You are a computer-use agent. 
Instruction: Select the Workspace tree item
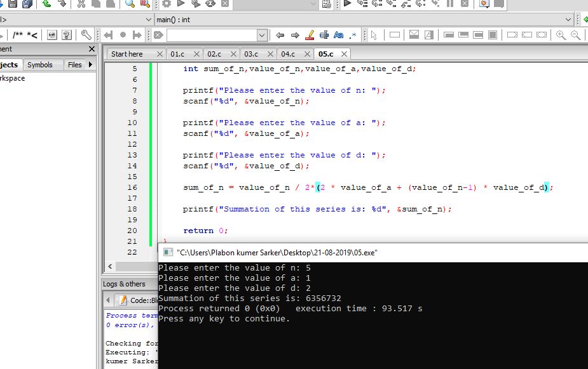pos(12,78)
